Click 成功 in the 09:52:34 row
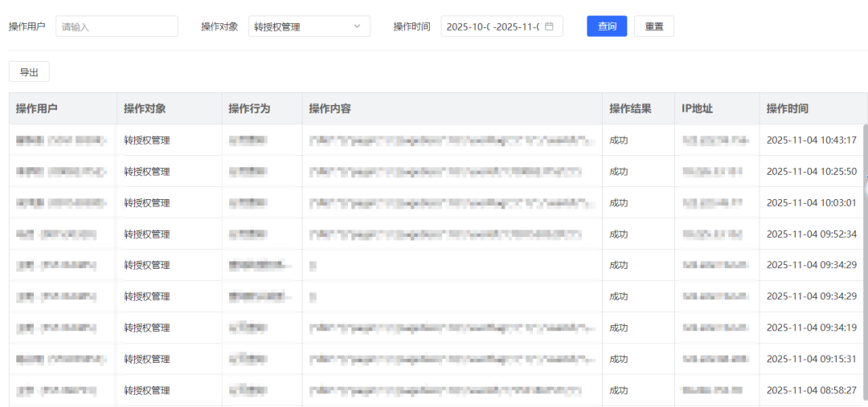The image size is (868, 407). click(x=619, y=234)
